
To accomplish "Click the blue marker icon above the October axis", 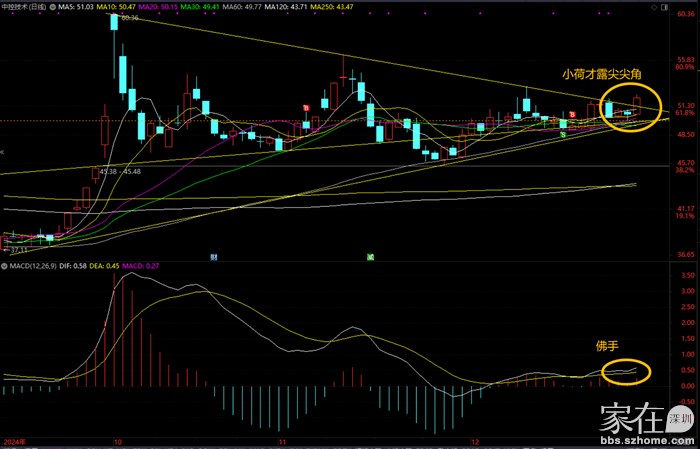I will pos(214,257).
